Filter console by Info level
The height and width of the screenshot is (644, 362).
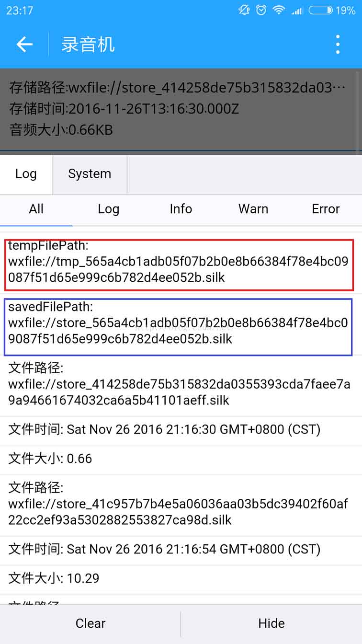(x=181, y=209)
